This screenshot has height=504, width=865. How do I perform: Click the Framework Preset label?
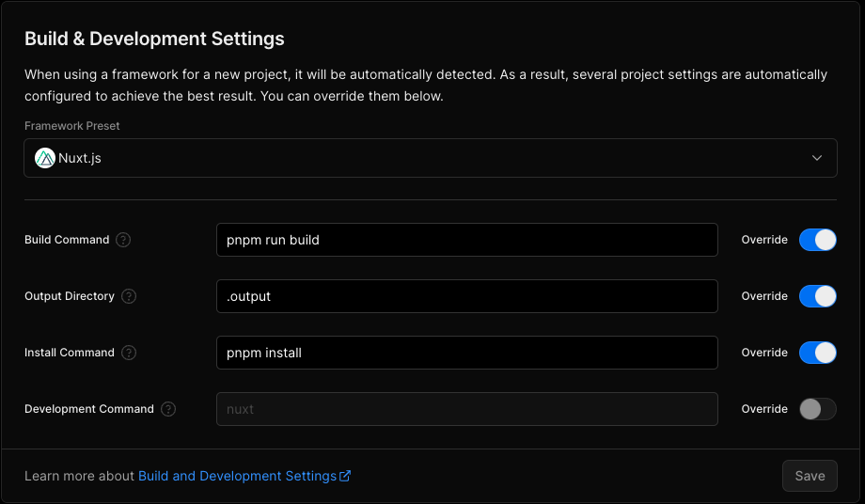71,126
